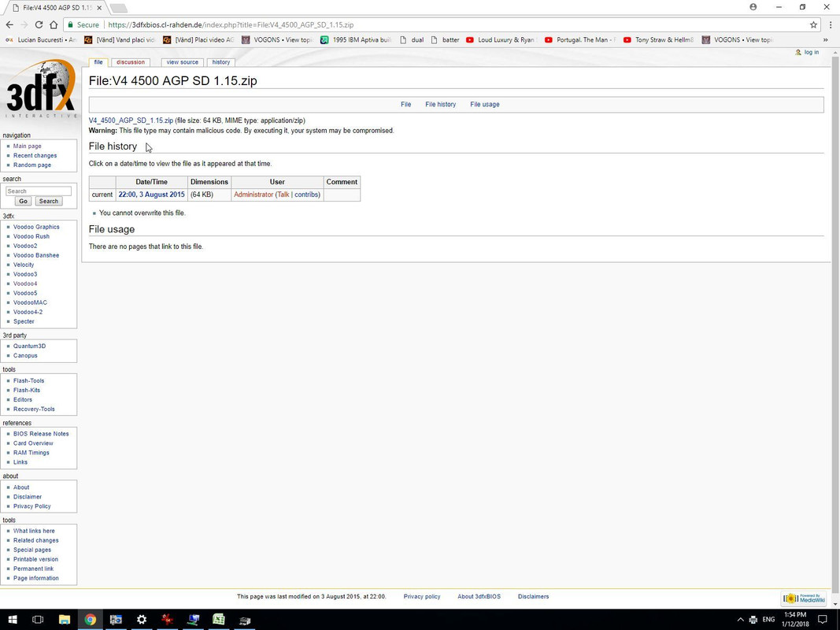Open Random page link
The width and height of the screenshot is (840, 630).
click(x=32, y=165)
